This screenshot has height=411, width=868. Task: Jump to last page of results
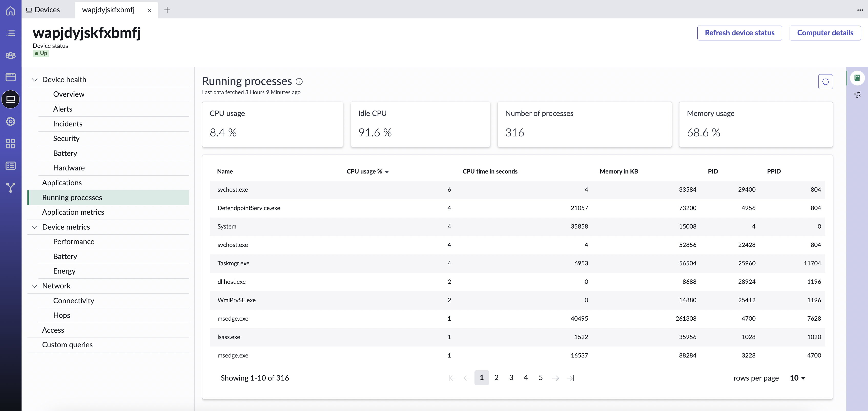click(570, 378)
